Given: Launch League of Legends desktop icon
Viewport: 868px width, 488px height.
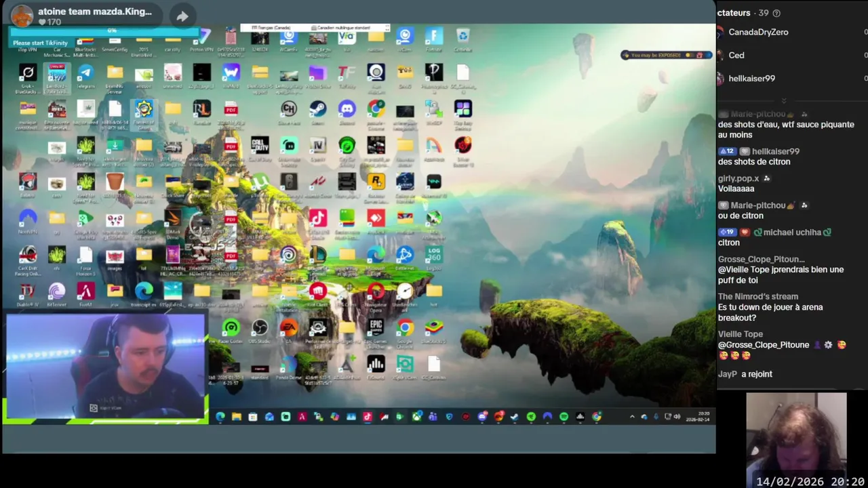Looking at the screenshot, I should click(x=317, y=254).
